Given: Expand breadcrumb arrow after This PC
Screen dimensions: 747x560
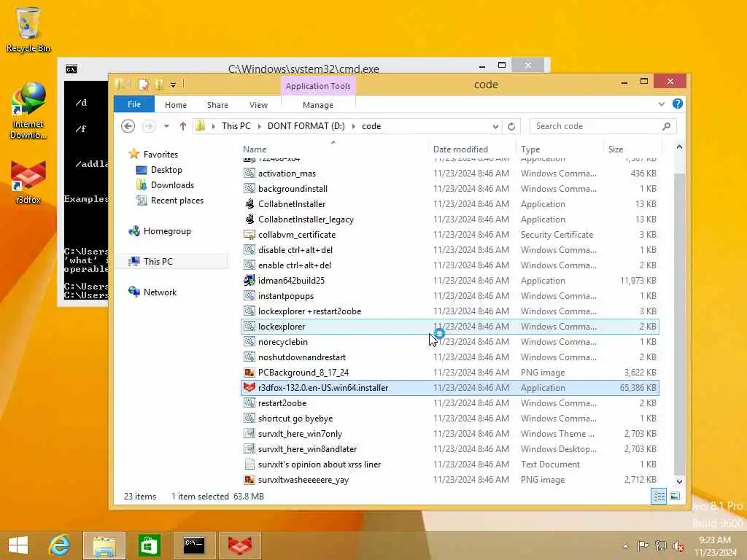Looking at the screenshot, I should tap(259, 126).
